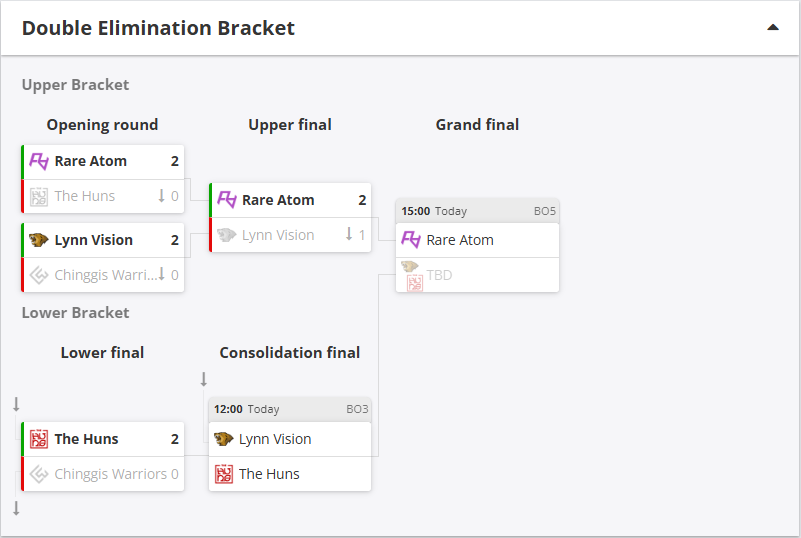Click Rare Atom logo in upper final

click(x=227, y=200)
